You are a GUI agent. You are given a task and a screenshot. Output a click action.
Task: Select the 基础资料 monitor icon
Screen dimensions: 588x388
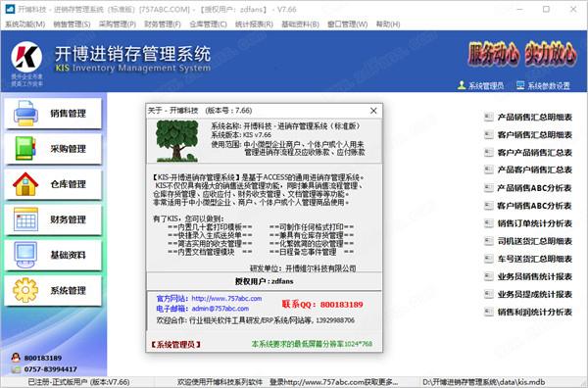(25, 255)
